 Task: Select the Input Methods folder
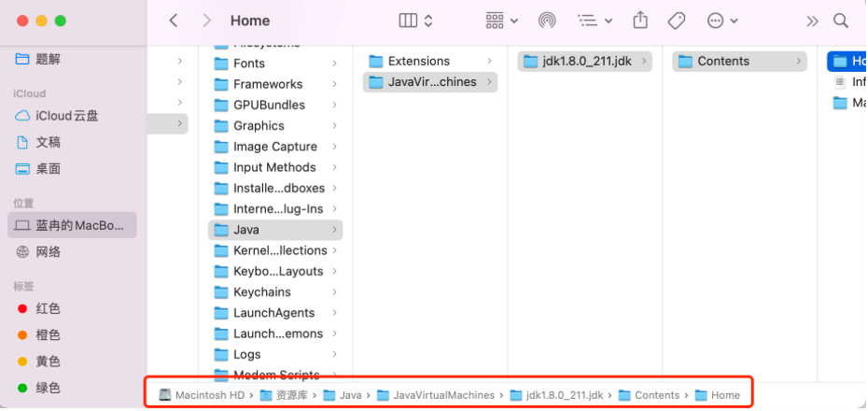(275, 167)
